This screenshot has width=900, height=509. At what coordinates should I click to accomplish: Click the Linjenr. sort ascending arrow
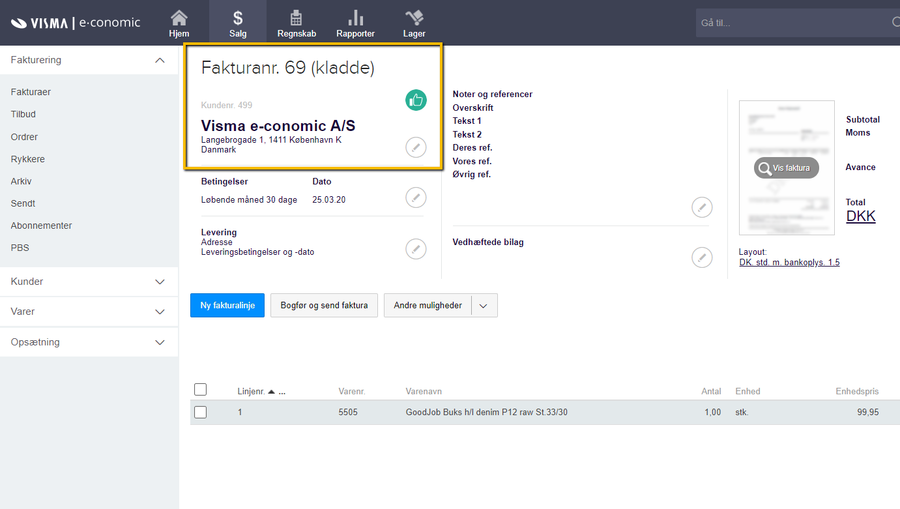271,392
